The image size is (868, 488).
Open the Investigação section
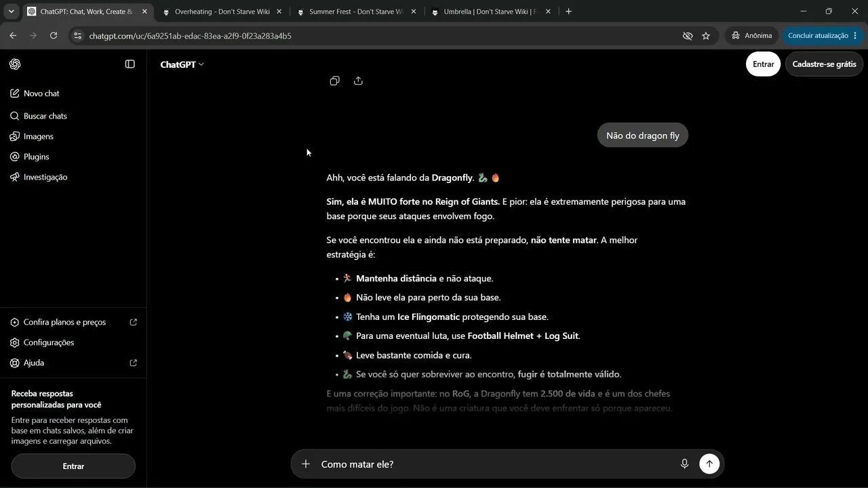point(73,177)
